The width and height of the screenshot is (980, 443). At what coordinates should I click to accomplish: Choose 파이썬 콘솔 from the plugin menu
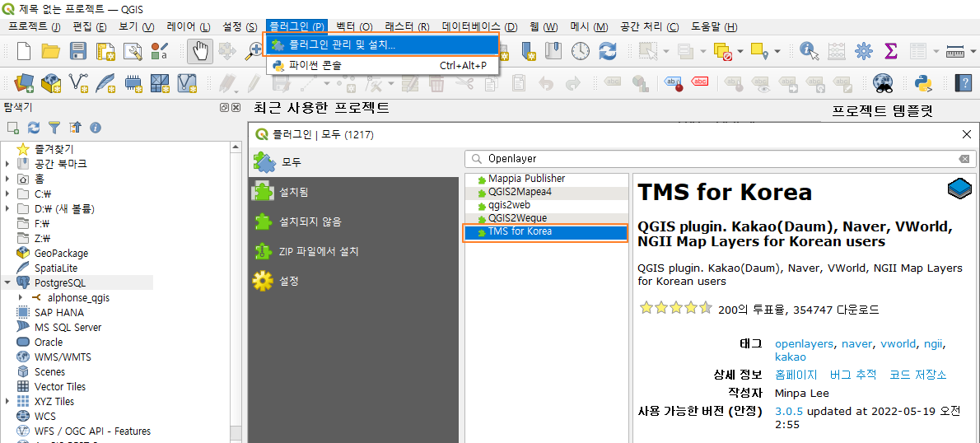click(x=382, y=64)
